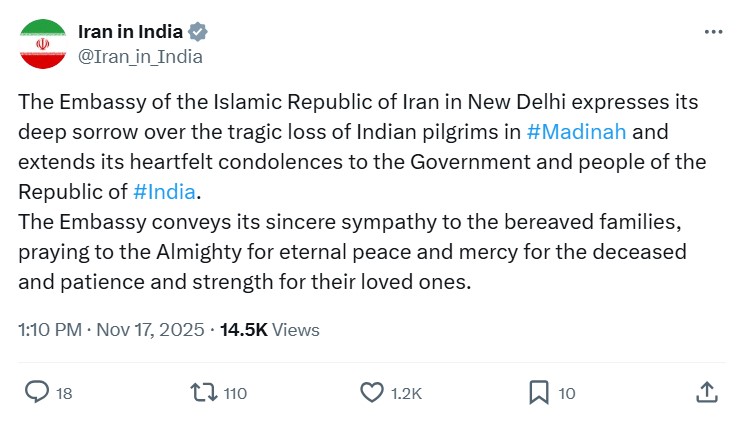Click the 1:10 PM Nov 17, 2025 timestamp
The height and width of the screenshot is (422, 743).
(111, 329)
